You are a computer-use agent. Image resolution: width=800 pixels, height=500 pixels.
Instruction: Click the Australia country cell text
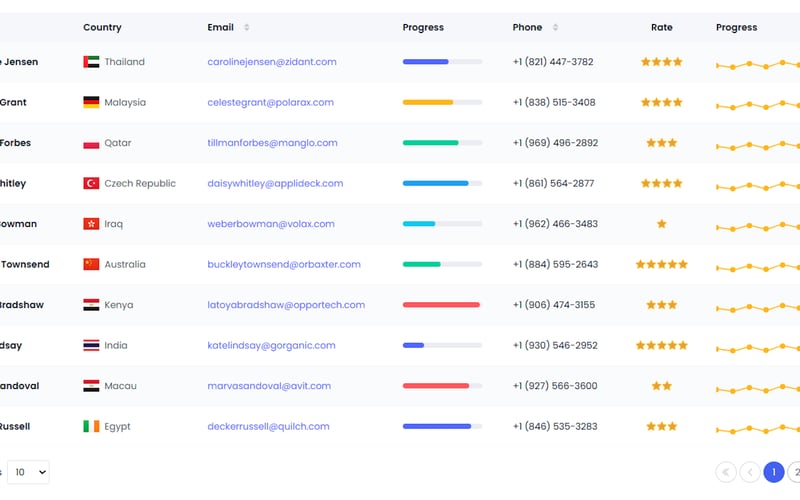tap(125, 264)
